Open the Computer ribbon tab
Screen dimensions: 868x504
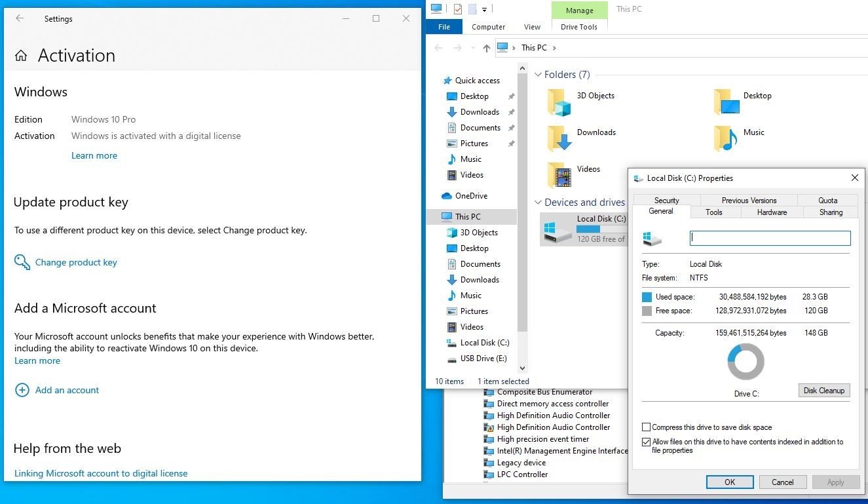(489, 27)
